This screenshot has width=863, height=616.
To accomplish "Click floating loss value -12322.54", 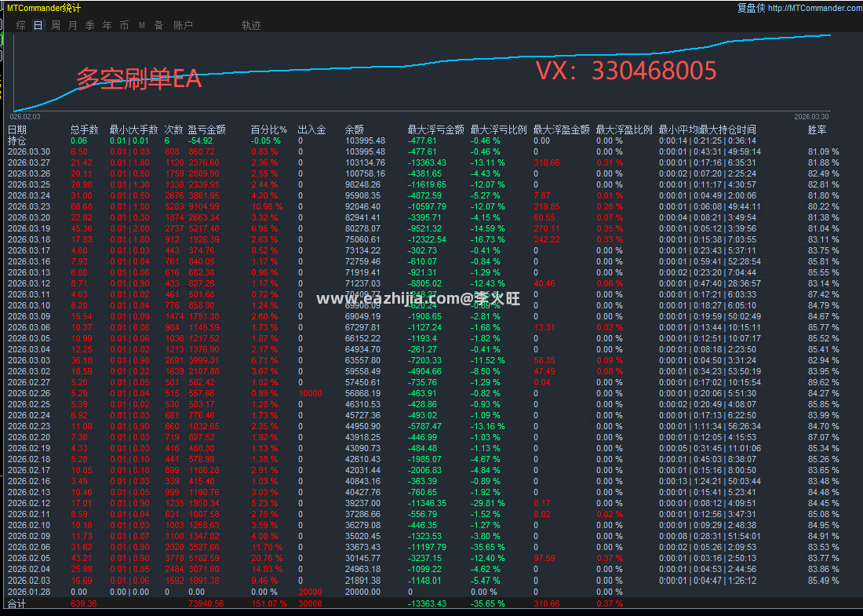I will pos(427,239).
